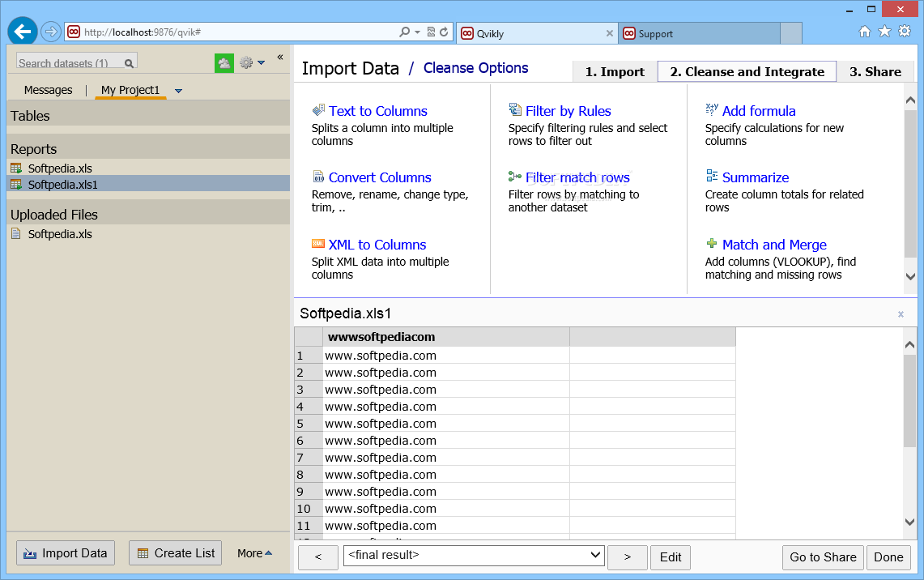Expand the More menu
This screenshot has height=580, width=924.
coord(254,553)
